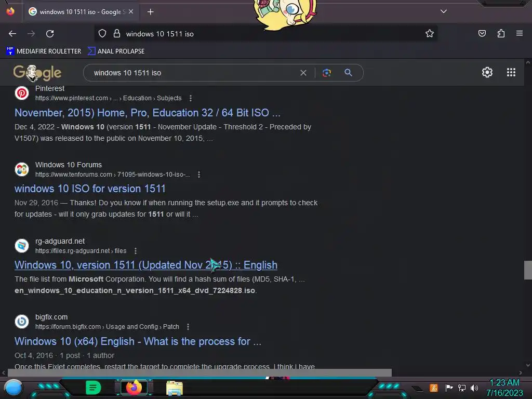Click the padlock site security icon
Viewport: 532px width, 399px height.
(117, 34)
